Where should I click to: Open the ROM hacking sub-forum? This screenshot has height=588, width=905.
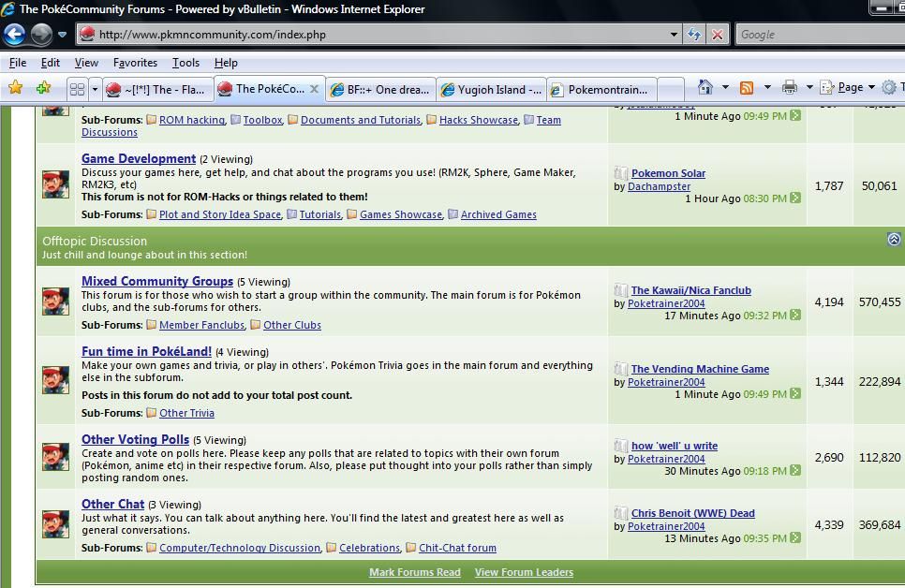[x=192, y=120]
